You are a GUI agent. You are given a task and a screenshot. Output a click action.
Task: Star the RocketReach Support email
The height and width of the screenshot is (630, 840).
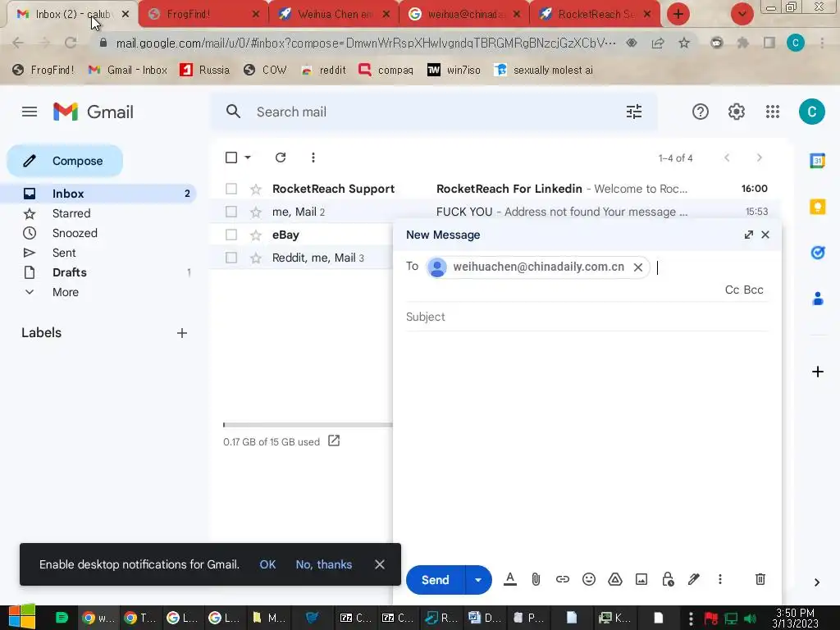256,189
